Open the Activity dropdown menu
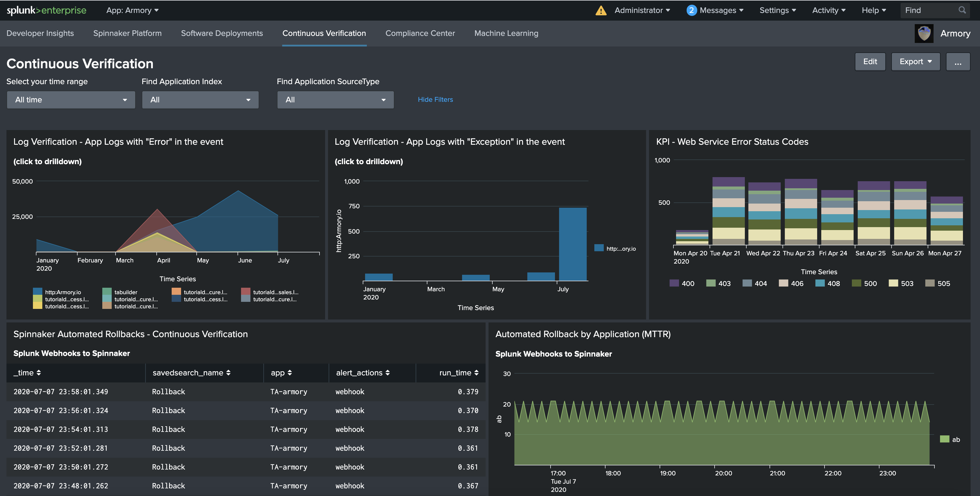This screenshot has width=980, height=496. (x=829, y=10)
